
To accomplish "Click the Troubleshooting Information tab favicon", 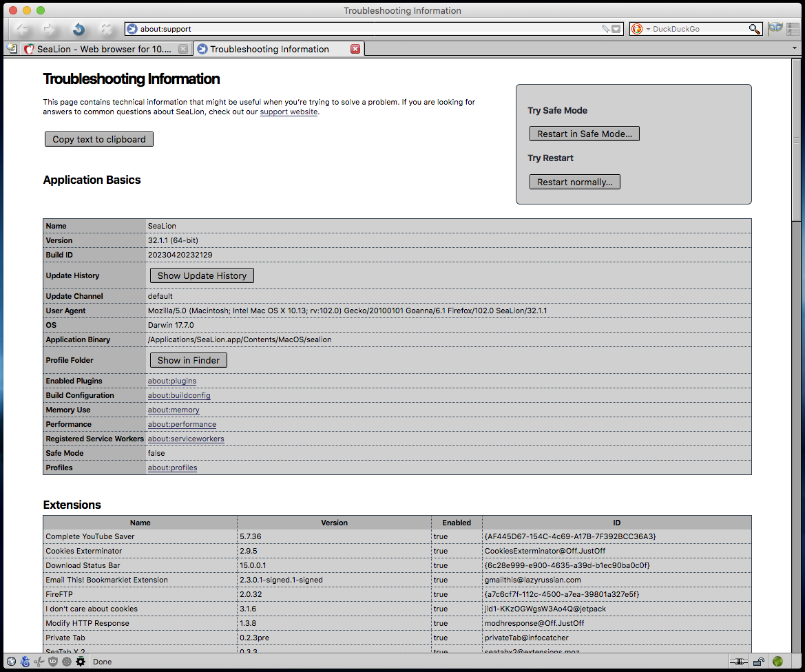I will [x=202, y=49].
